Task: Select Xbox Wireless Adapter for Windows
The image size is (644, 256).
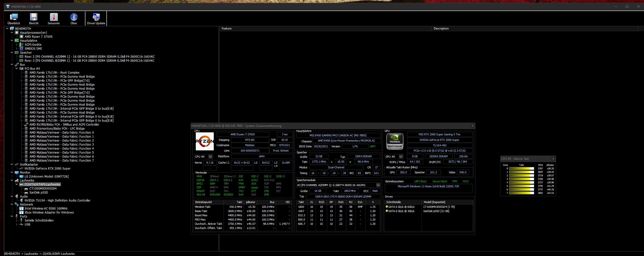Action: (49, 213)
